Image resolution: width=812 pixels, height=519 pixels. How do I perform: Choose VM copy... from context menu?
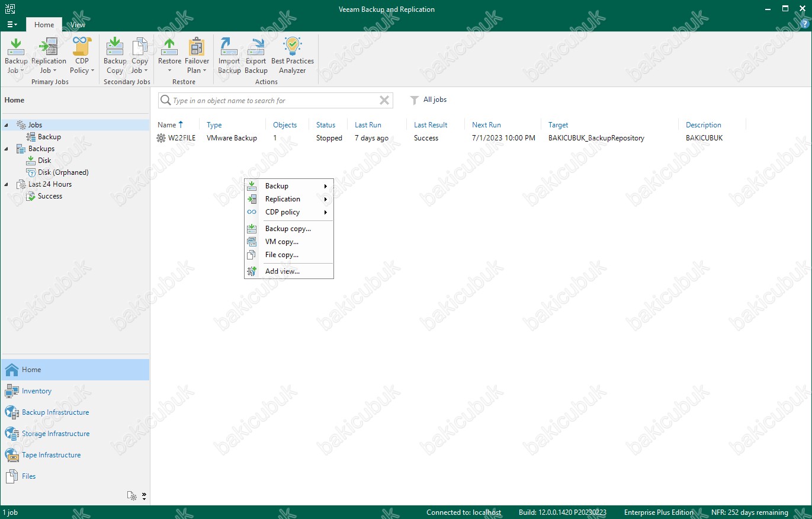(289, 242)
